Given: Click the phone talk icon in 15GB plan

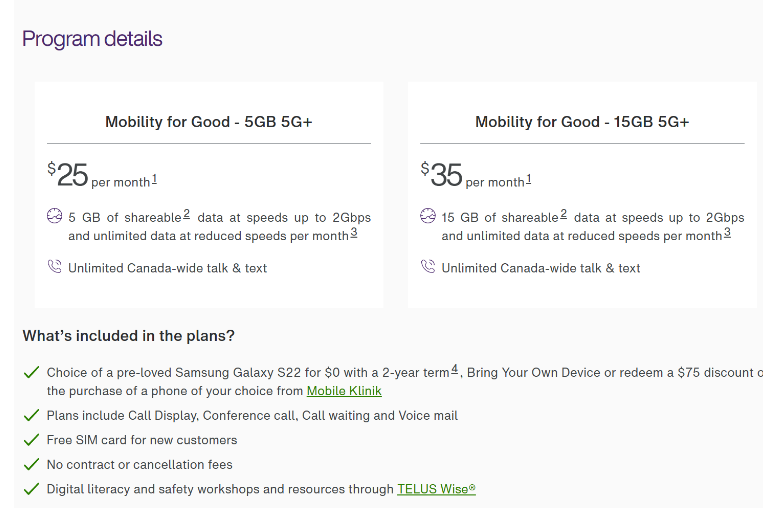Looking at the screenshot, I should click(x=428, y=267).
